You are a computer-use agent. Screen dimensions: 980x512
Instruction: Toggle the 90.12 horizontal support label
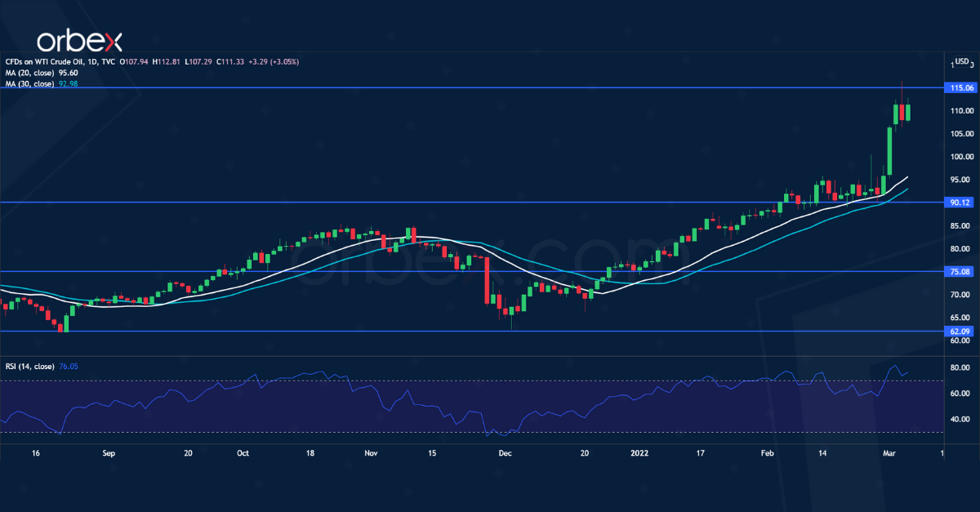(961, 202)
